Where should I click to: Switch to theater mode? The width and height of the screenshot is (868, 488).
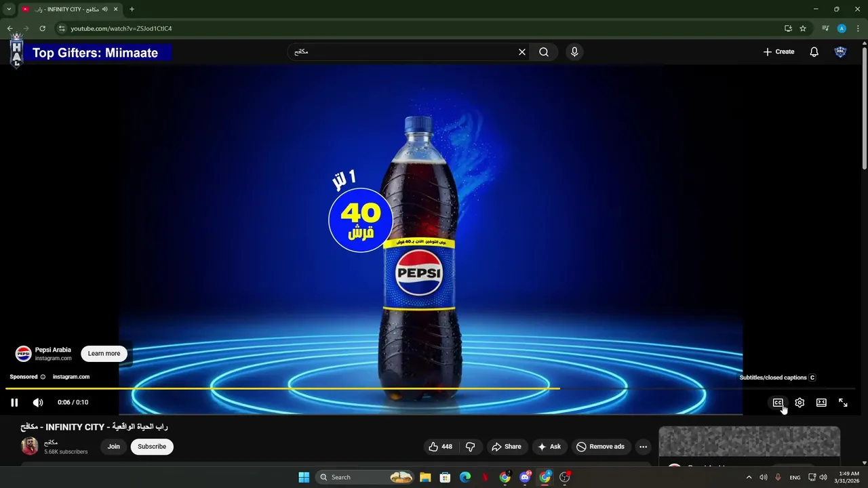pyautogui.click(x=821, y=403)
